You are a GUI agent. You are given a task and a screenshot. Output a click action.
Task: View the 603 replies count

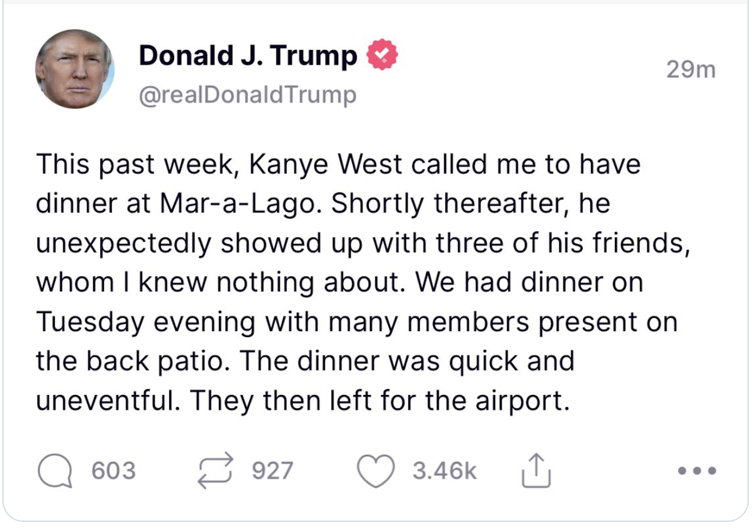(113, 471)
